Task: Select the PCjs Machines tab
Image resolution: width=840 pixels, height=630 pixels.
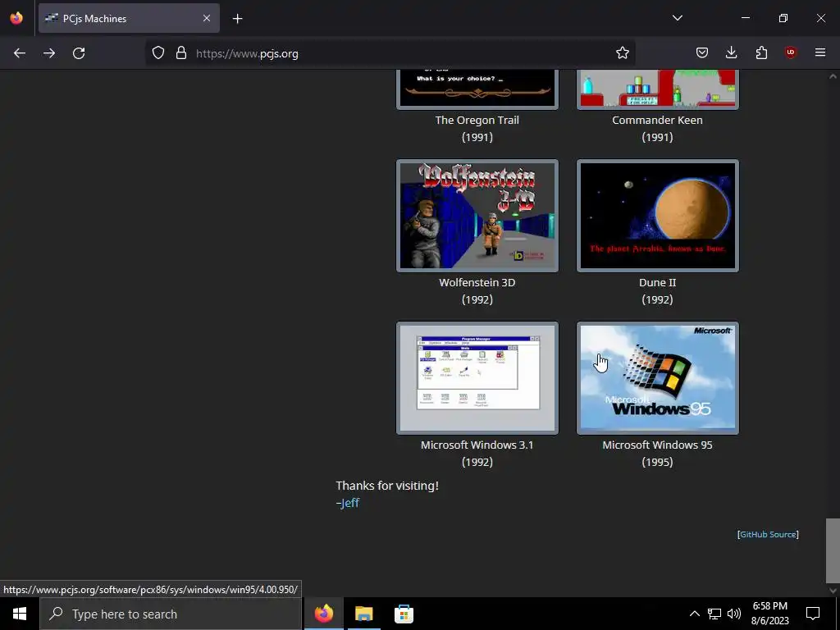Action: 129,18
